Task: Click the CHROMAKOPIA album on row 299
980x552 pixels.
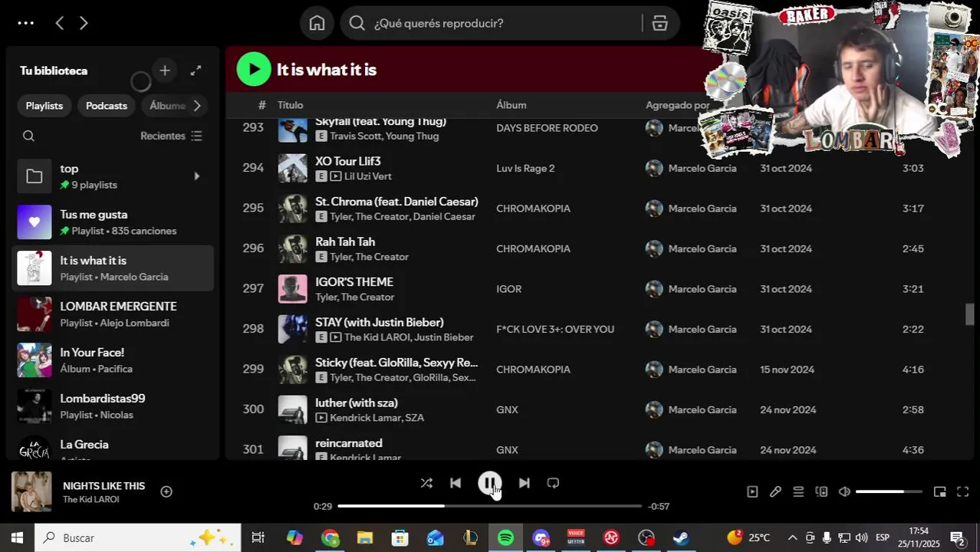Action: coord(533,370)
